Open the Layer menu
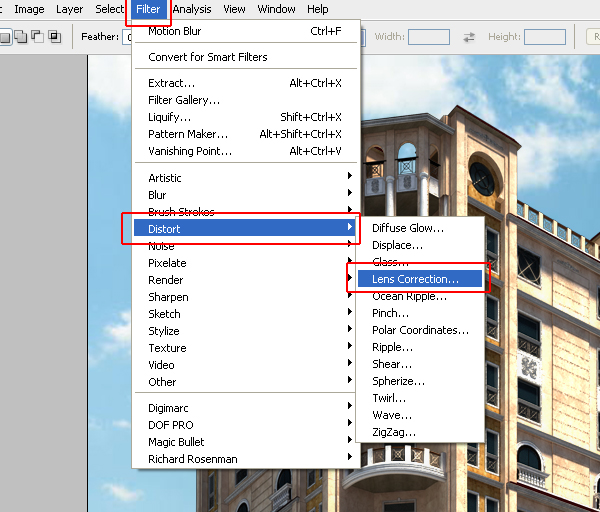The image size is (600, 512). (x=69, y=9)
